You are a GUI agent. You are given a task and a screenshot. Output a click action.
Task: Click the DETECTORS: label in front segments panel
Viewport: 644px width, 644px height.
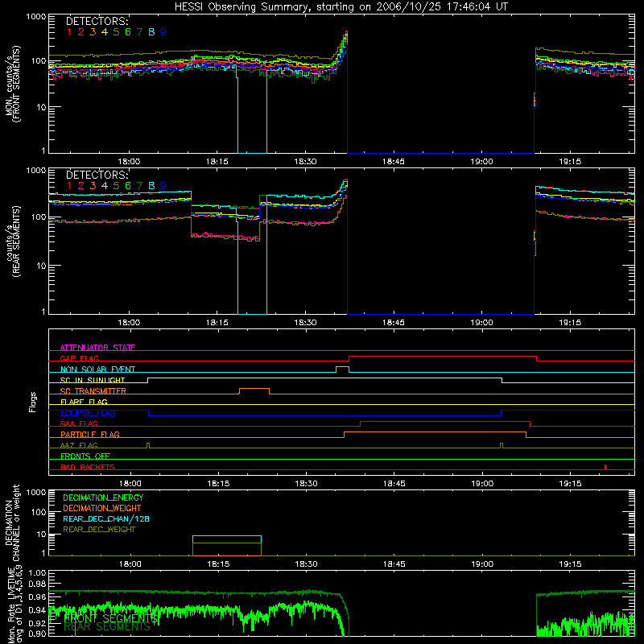click(x=97, y=21)
